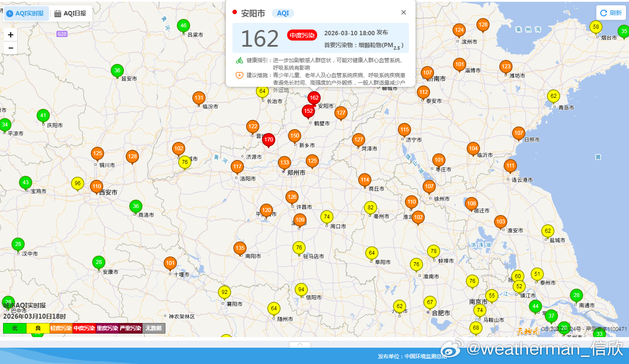Screen dimensions: 629x364
Task: Expand the bottom panel arrow handle
Action: (x=300, y=345)
